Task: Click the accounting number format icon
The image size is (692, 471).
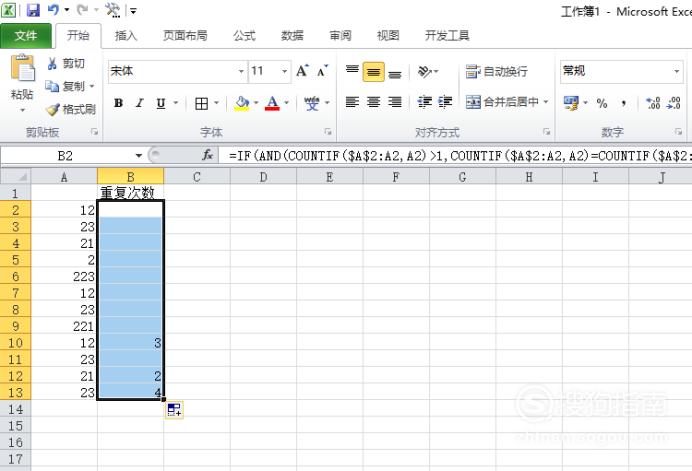Action: [x=571, y=103]
